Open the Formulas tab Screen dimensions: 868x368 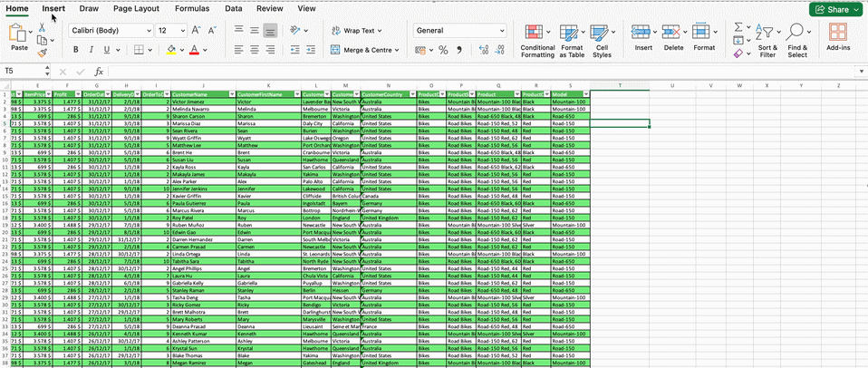(192, 8)
